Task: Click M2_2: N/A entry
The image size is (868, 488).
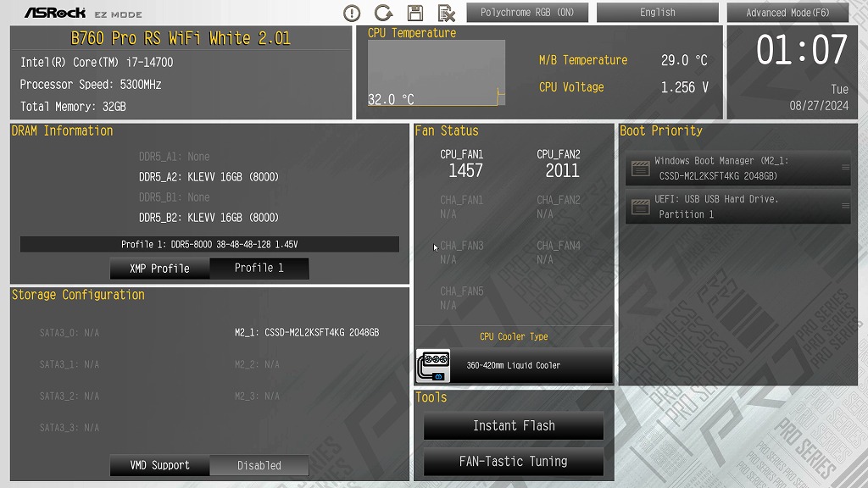Action: (x=257, y=364)
